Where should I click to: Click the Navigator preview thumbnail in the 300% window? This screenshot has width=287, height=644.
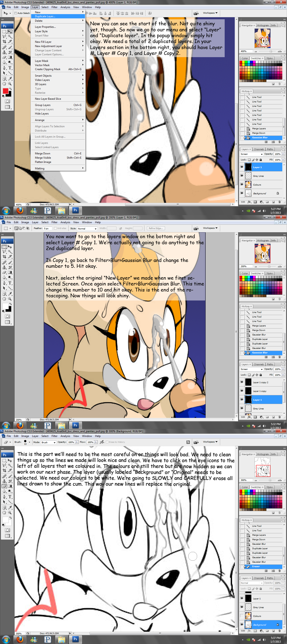click(x=263, y=467)
